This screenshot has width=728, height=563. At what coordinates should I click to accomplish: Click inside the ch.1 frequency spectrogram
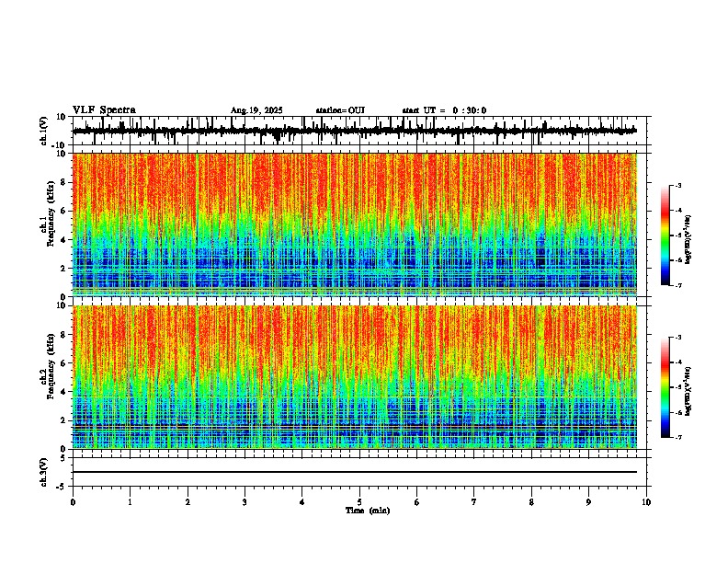coord(354,224)
